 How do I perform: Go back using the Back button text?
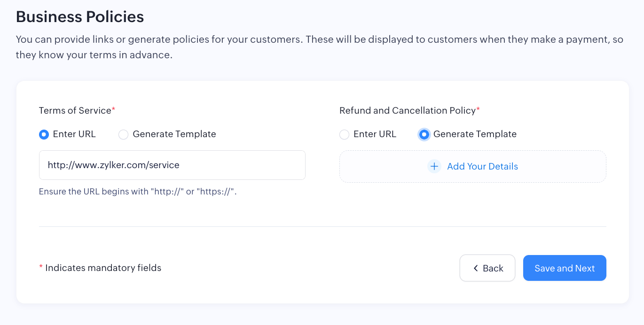pos(493,268)
